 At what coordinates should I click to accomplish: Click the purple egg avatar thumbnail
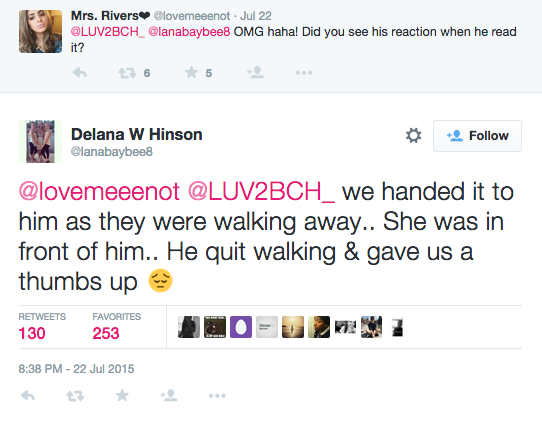[241, 327]
